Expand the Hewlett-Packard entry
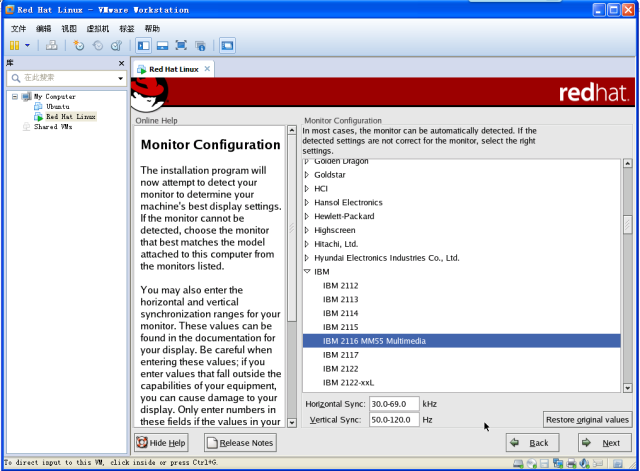This screenshot has width=640, height=471. (x=307, y=216)
